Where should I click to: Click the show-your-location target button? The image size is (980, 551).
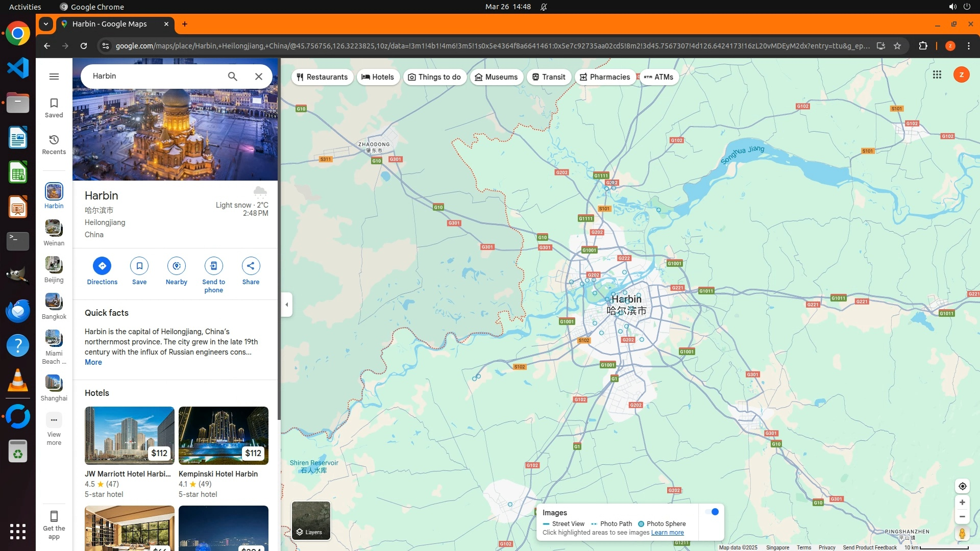(962, 486)
